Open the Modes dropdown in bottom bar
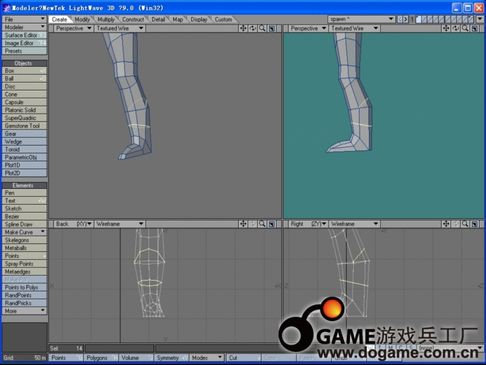Screen dimensions: 486x365 click(x=206, y=358)
